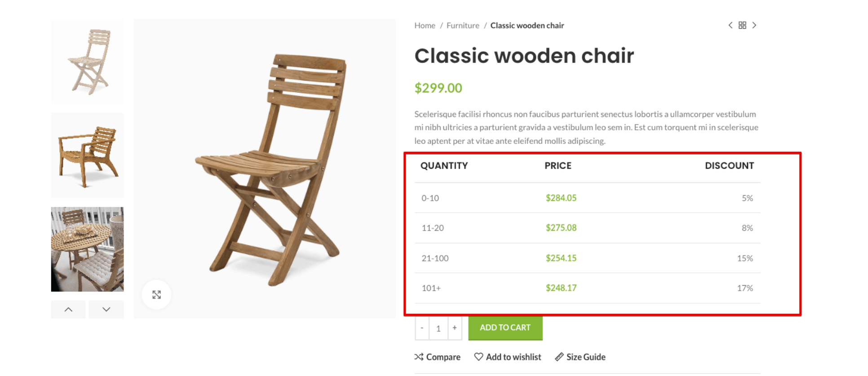Open the image fullscreen enlarge icon

[x=156, y=295]
